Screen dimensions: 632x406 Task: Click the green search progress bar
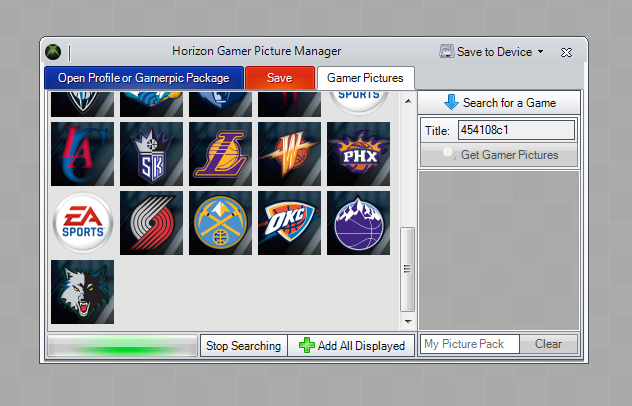123,346
